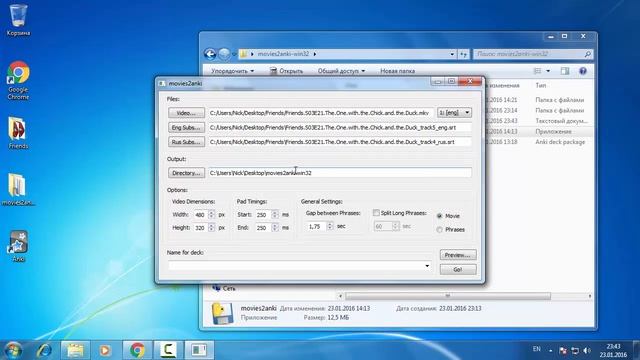
Task: Click the Rus Subs... button
Action: tap(186, 142)
